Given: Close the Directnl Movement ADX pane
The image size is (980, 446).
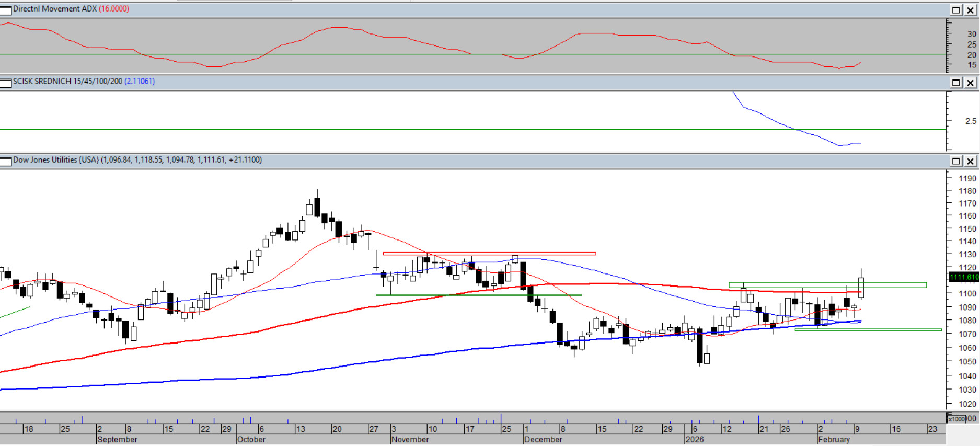Looking at the screenshot, I should pos(970,10).
